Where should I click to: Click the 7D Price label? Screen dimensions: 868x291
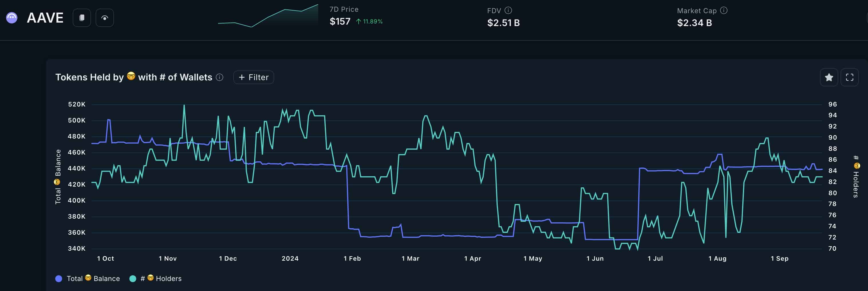pos(344,9)
